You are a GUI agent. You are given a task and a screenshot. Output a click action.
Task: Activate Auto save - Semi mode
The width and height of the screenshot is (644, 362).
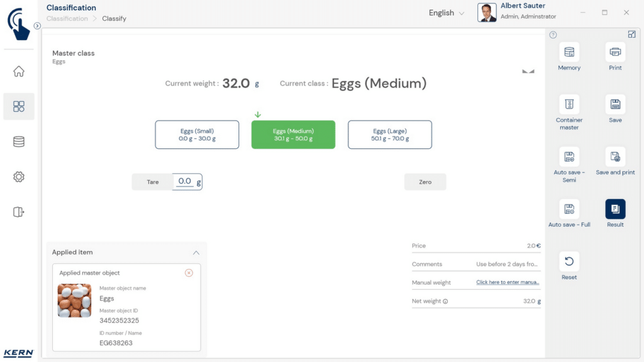click(x=569, y=157)
